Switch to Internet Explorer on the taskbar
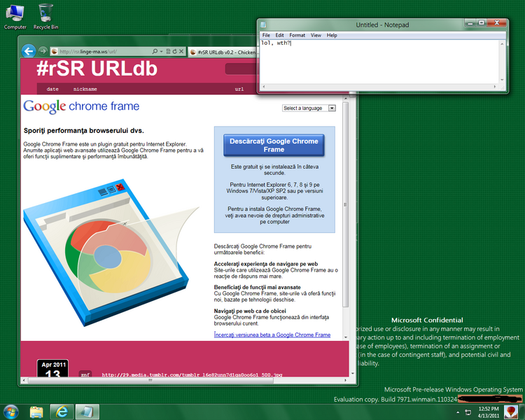 [62, 412]
